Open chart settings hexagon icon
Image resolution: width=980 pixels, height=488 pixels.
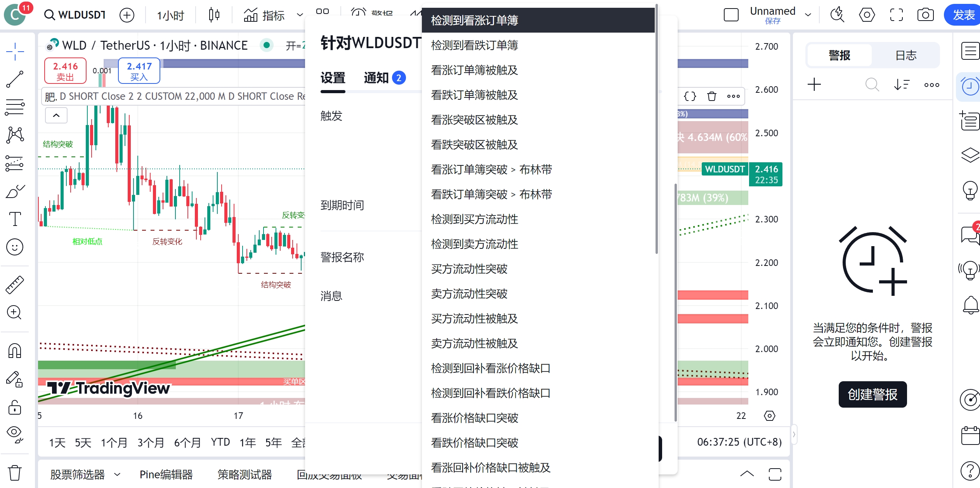pos(867,15)
